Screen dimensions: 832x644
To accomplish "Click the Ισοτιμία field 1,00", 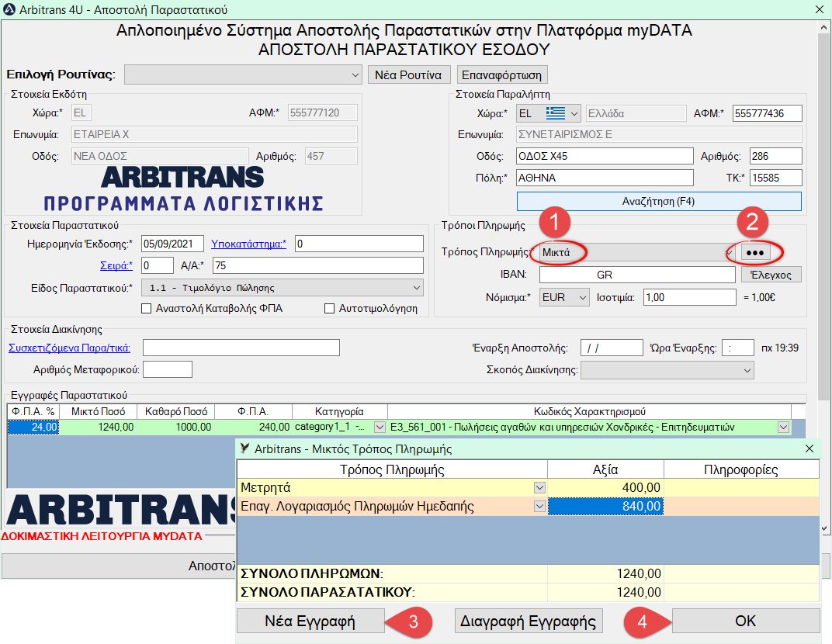I will point(690,298).
